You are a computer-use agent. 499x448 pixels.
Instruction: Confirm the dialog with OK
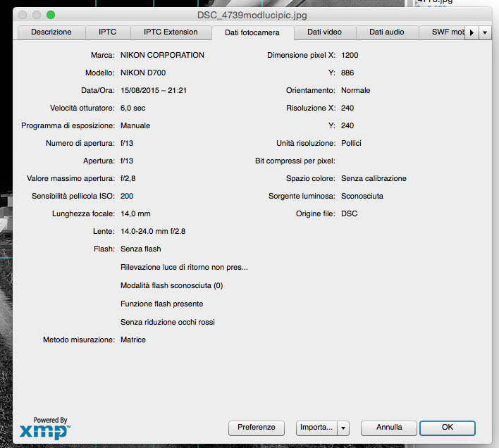(x=447, y=428)
